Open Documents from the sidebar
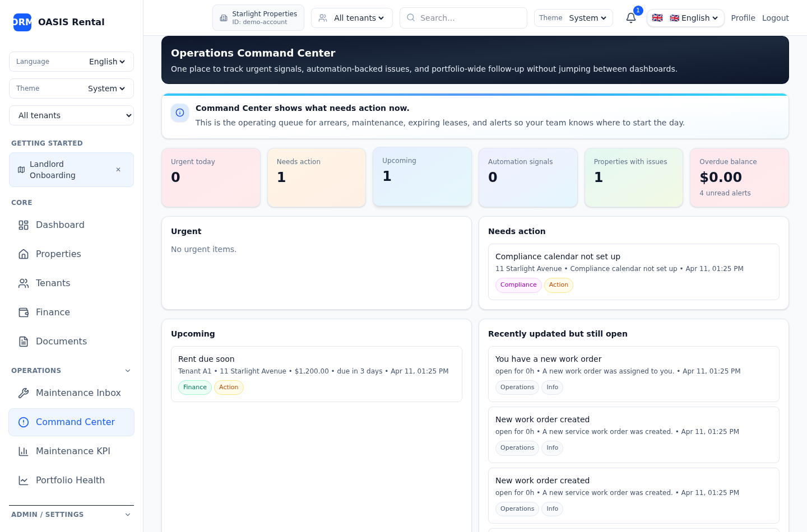This screenshot has width=807, height=532. pyautogui.click(x=61, y=342)
